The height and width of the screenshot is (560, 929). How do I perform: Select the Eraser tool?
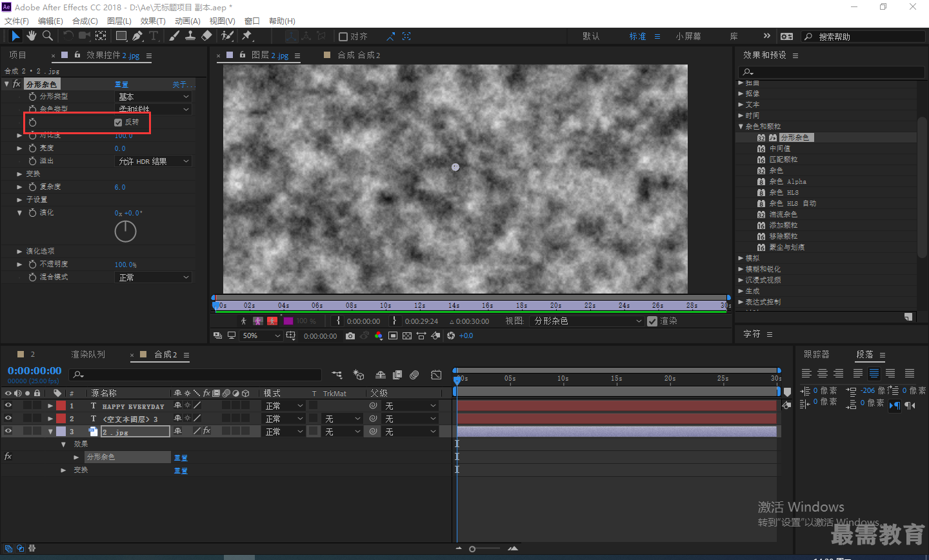tap(206, 36)
